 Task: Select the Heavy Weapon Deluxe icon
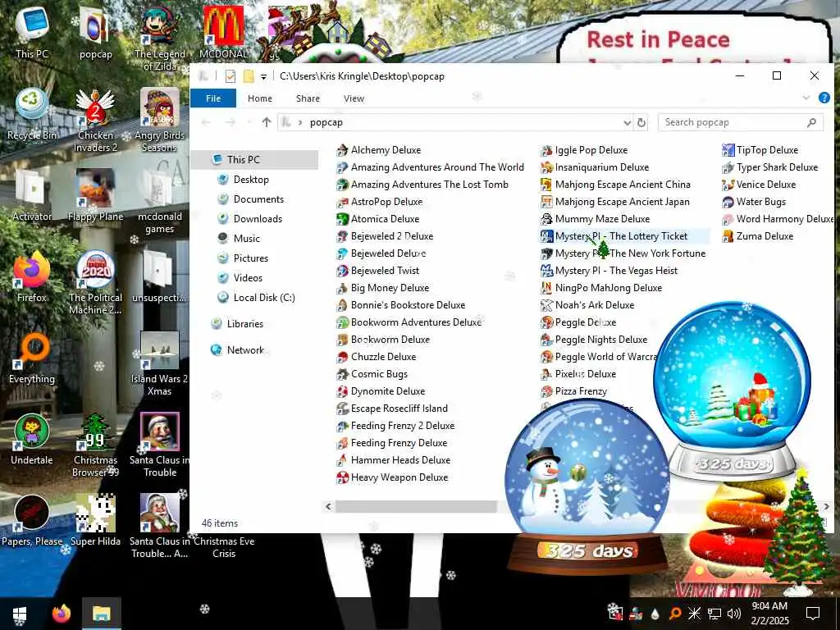pyautogui.click(x=342, y=477)
